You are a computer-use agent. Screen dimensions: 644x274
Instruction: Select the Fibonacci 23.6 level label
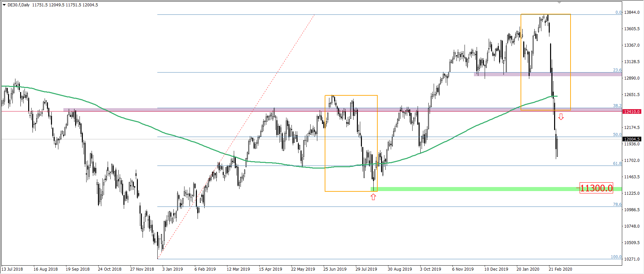[617, 70]
